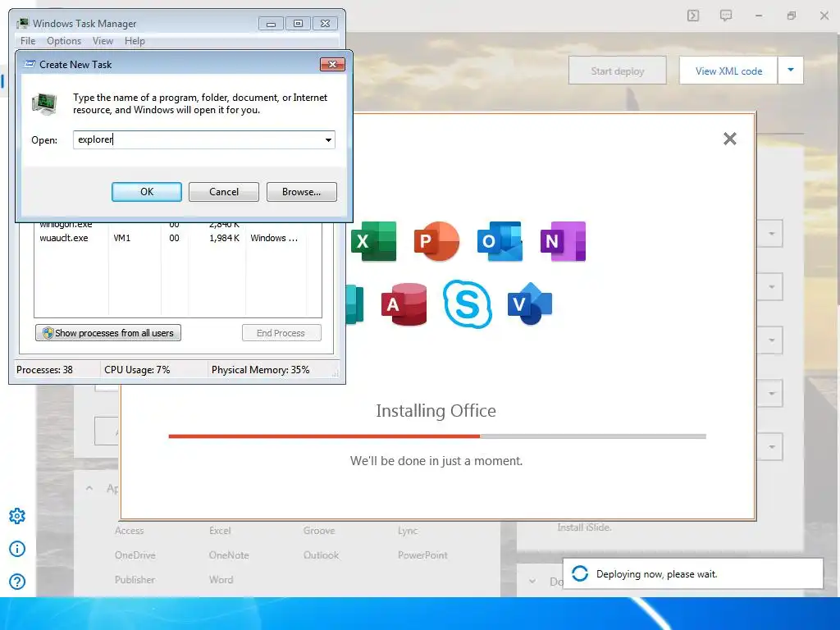Click the Outlook icon in installer
This screenshot has height=630, width=840.
[500, 241]
